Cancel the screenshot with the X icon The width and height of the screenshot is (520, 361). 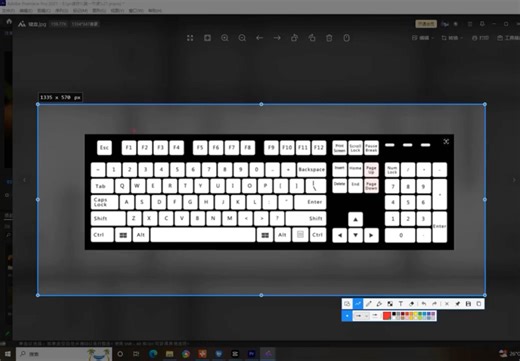(447, 304)
